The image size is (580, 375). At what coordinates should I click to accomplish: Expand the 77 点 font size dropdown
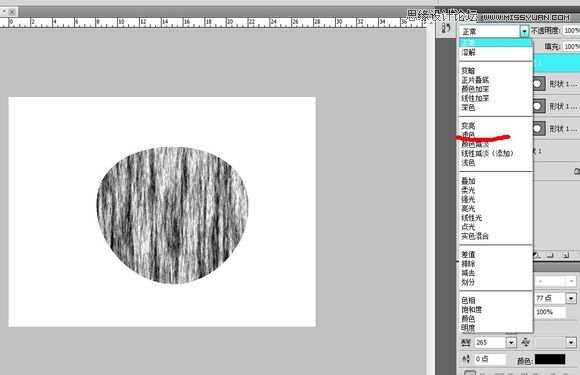(571, 298)
